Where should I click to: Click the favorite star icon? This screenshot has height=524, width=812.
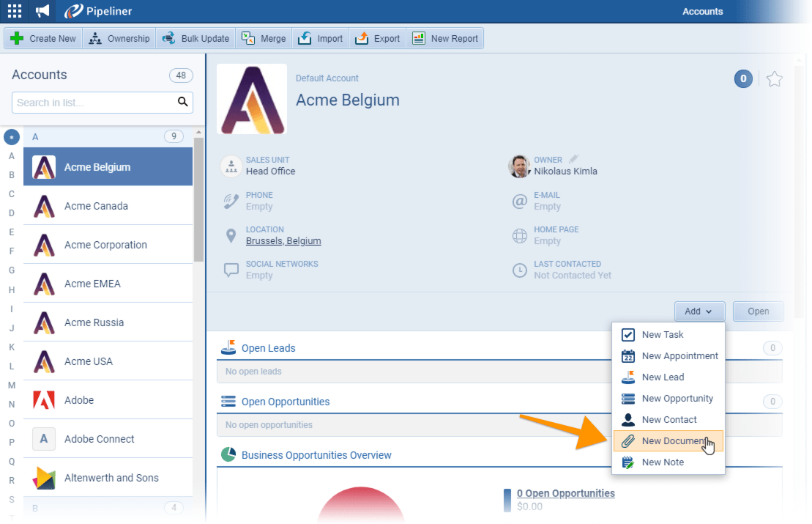pos(774,79)
